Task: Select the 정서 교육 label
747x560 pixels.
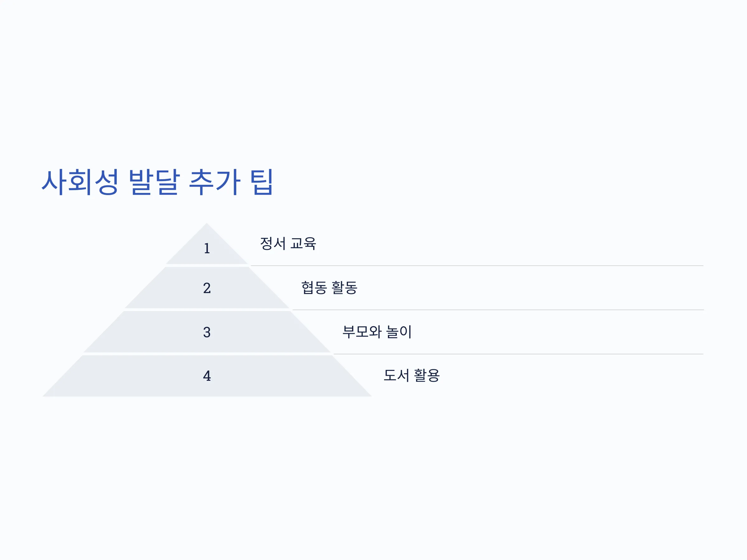Action: [288, 243]
